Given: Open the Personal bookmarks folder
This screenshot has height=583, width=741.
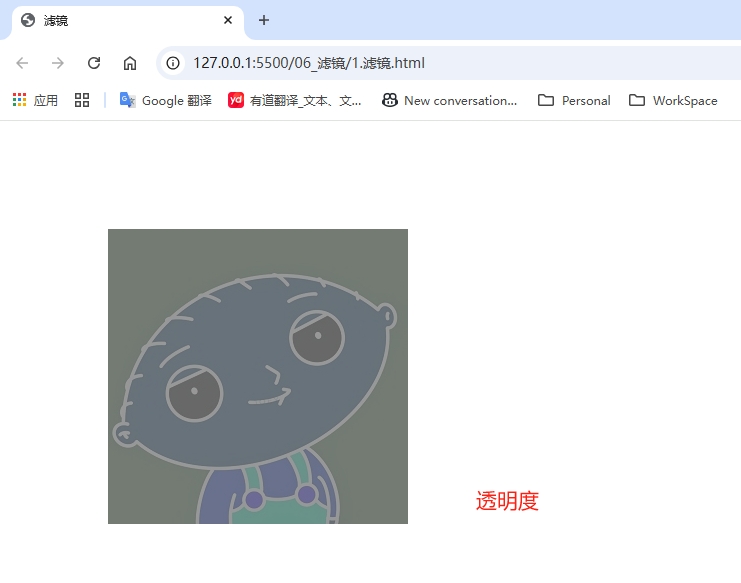Looking at the screenshot, I should tap(574, 100).
